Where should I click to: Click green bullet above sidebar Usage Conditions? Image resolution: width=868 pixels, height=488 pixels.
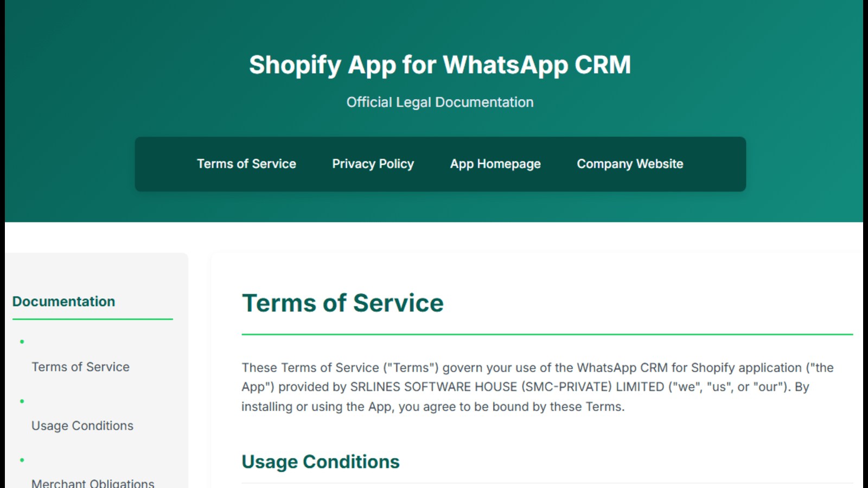pos(22,401)
